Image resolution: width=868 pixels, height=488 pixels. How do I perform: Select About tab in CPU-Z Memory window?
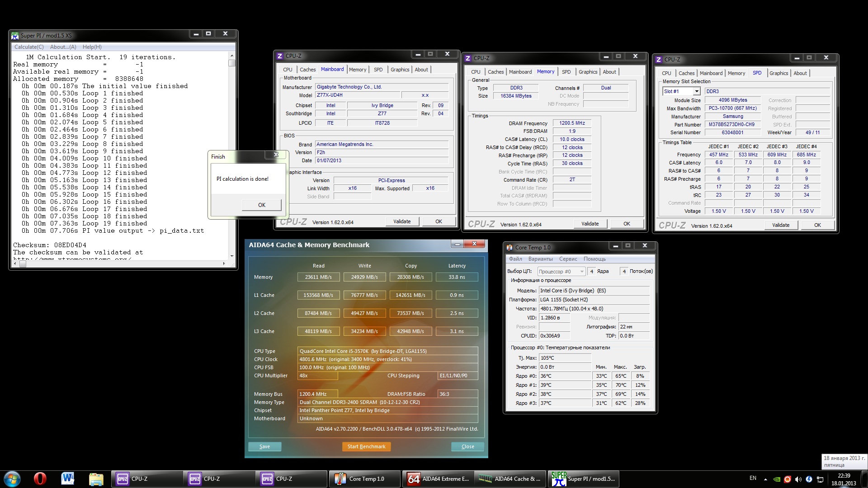609,72
